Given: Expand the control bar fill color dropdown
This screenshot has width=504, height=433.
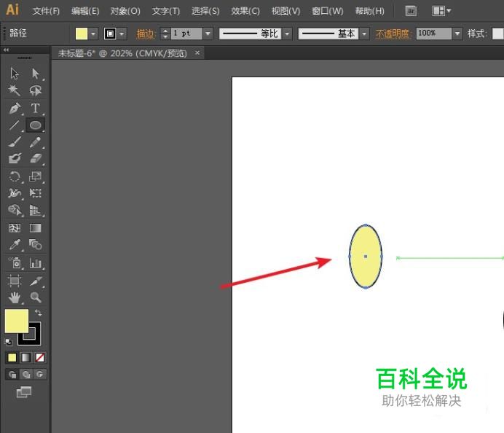Looking at the screenshot, I should tap(93, 34).
